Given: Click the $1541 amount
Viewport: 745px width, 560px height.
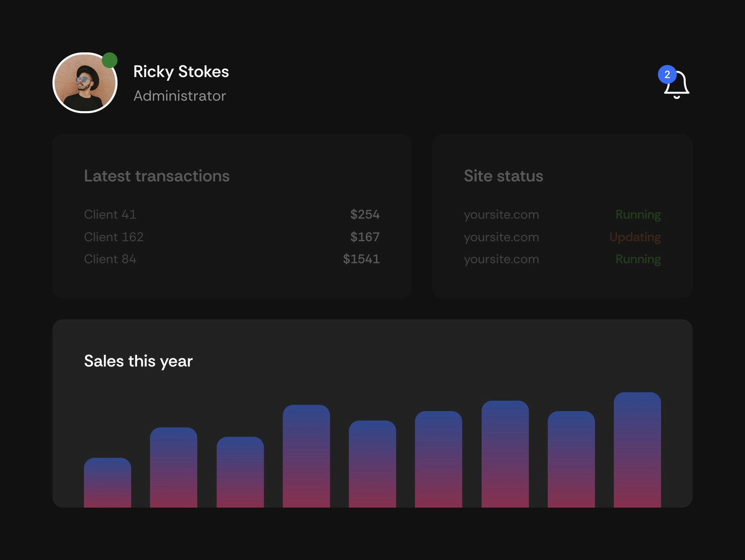Looking at the screenshot, I should coord(361,259).
